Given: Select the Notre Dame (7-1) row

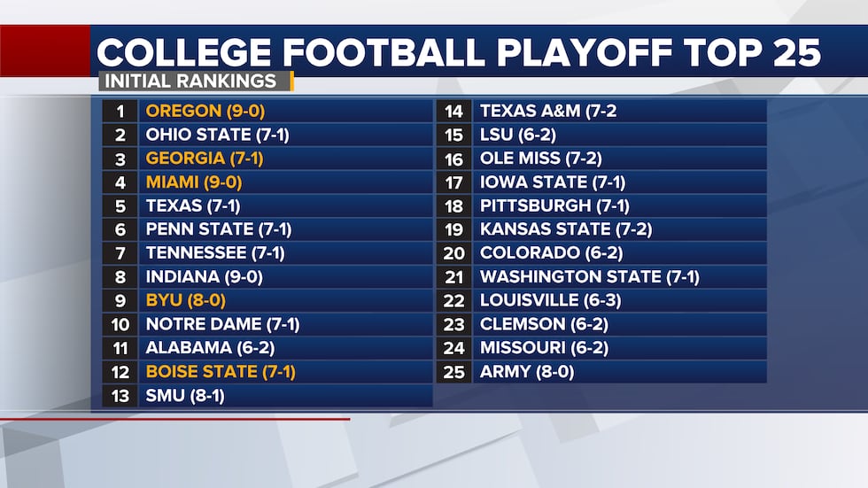Looking at the screenshot, I should pyautogui.click(x=267, y=324).
